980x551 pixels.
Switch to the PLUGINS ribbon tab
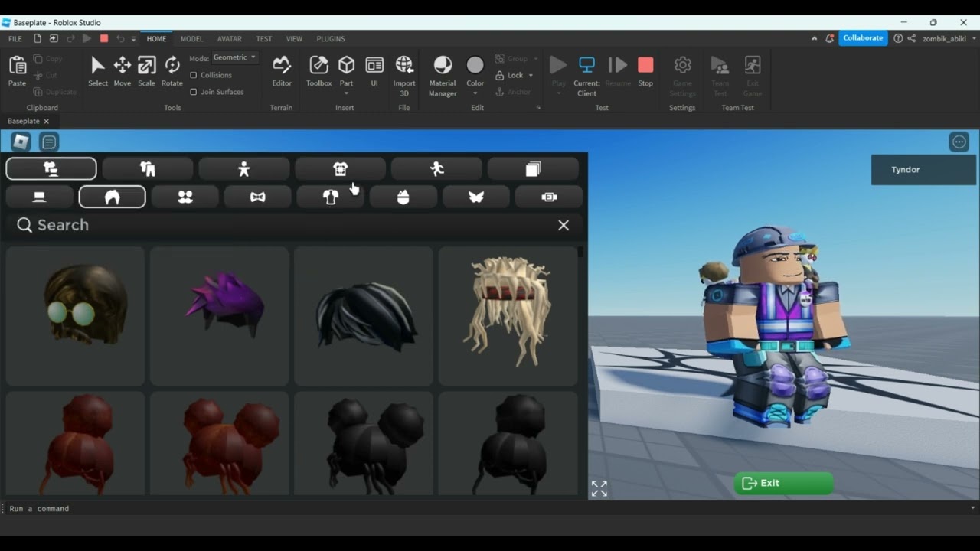point(331,38)
